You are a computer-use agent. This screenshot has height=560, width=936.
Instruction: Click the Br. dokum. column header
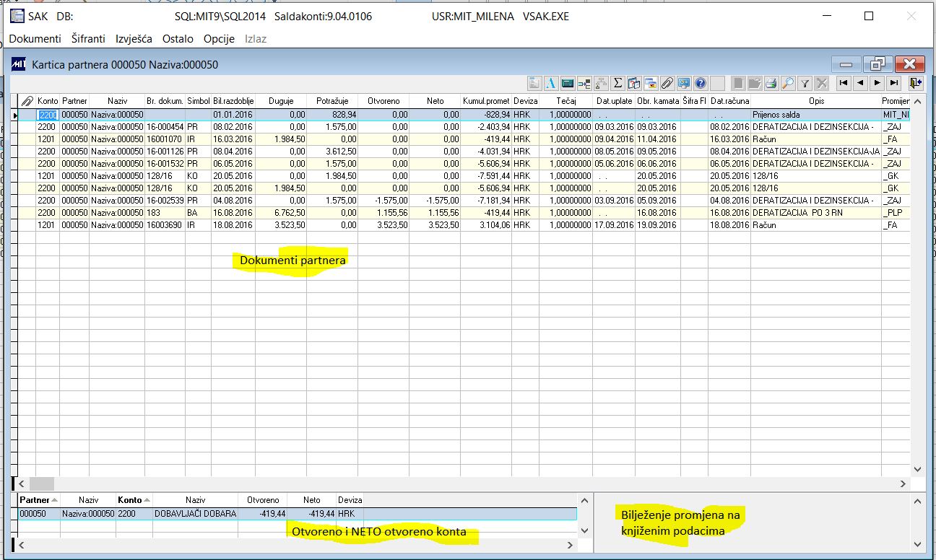165,101
